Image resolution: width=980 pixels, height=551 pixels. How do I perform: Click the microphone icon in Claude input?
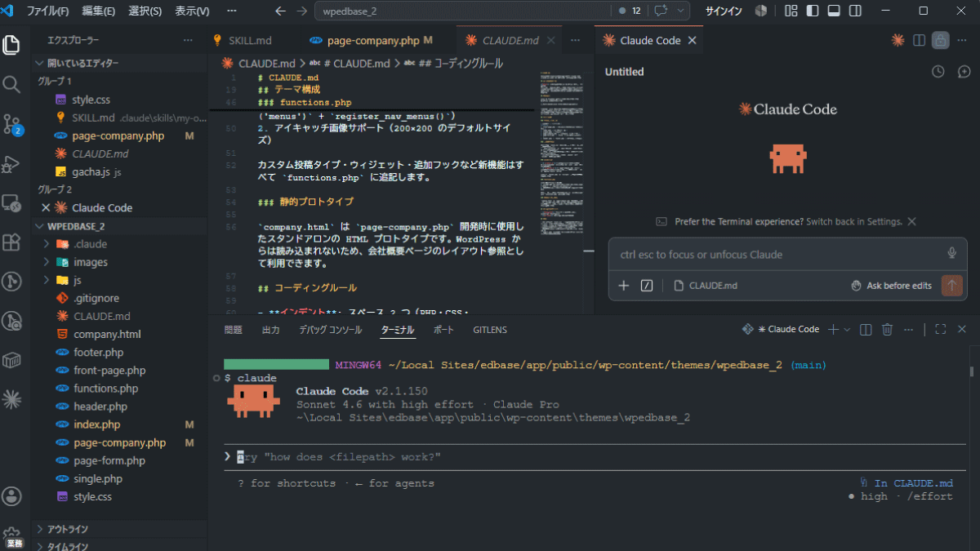tap(951, 254)
